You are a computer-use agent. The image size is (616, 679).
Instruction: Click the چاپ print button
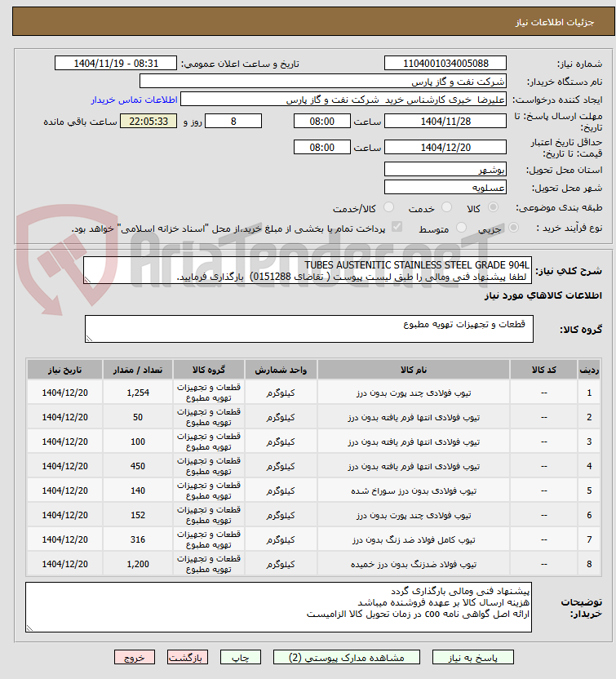coord(241,657)
